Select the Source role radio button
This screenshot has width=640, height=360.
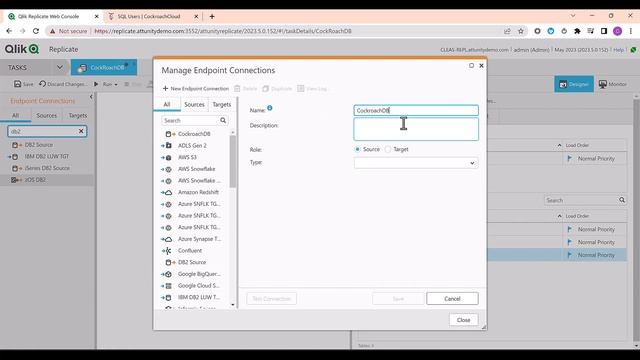click(x=358, y=149)
